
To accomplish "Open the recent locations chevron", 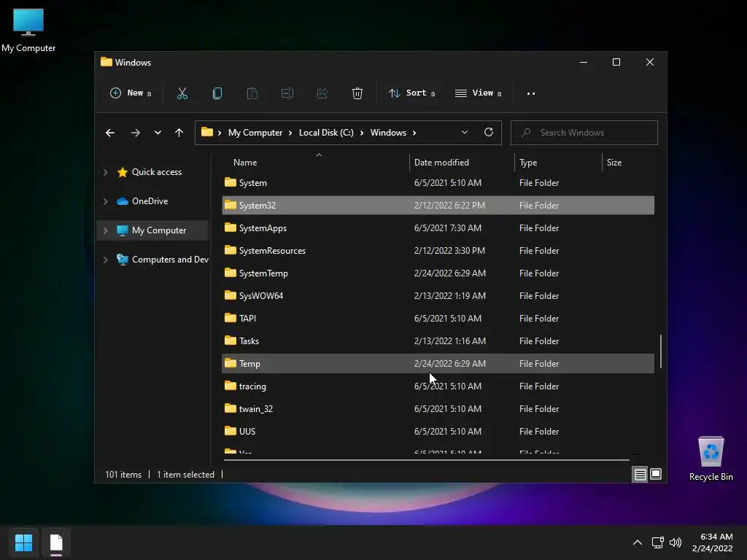I will [158, 133].
